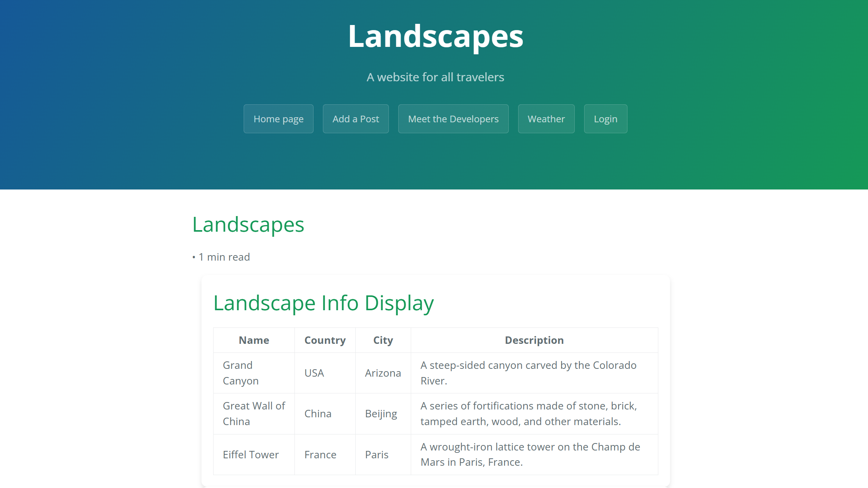Image resolution: width=868 pixels, height=488 pixels.
Task: Select the Eiffel Tower name cell
Action: tap(254, 454)
